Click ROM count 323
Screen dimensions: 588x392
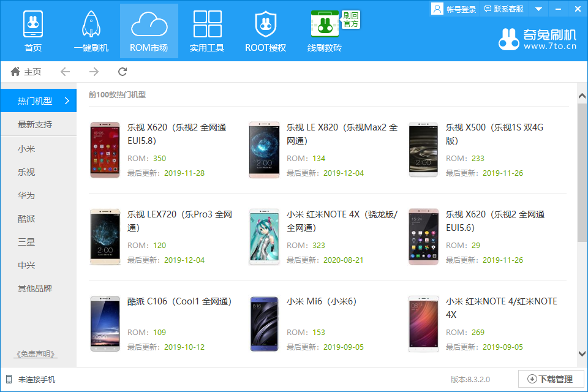[x=318, y=246]
